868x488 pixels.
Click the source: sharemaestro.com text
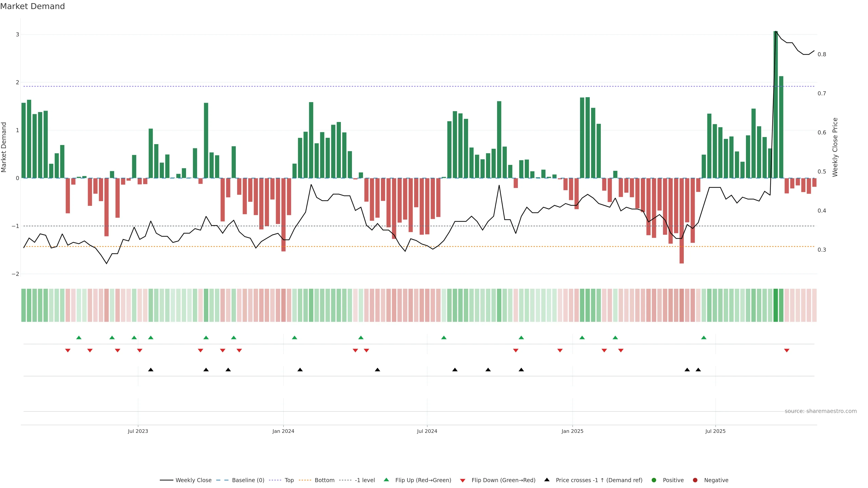821,411
